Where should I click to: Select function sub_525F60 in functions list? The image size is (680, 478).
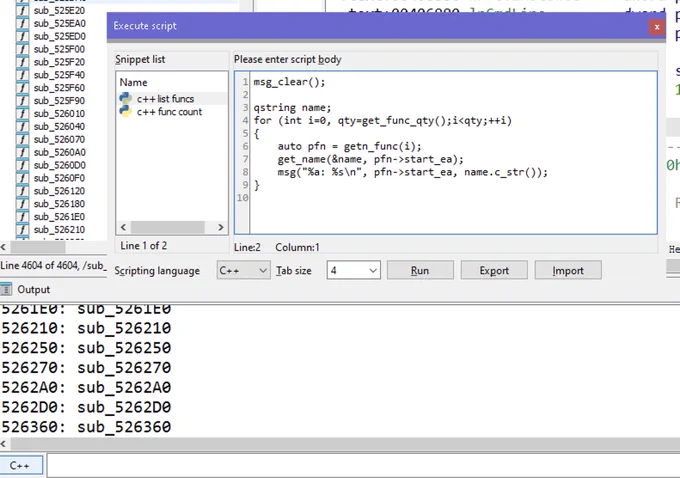[x=59, y=88]
